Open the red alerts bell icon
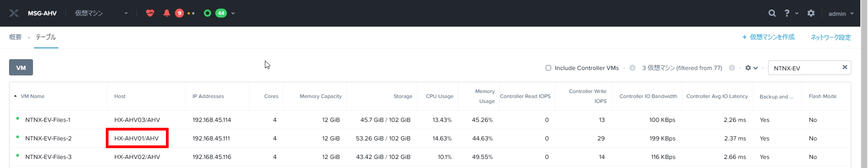 coord(166,13)
